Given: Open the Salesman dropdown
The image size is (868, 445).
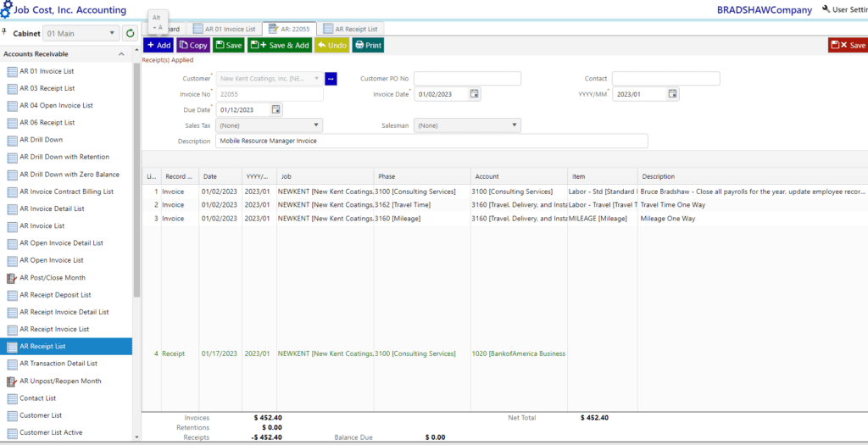Looking at the screenshot, I should click(467, 125).
